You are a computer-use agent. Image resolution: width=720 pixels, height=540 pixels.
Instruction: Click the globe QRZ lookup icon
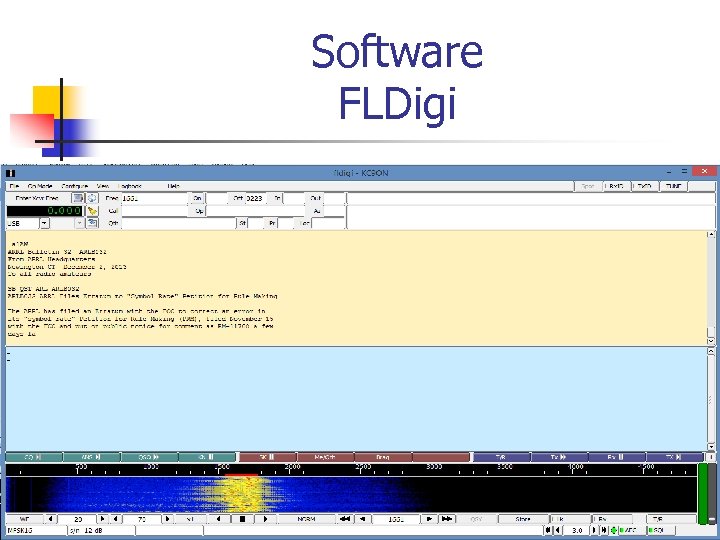point(92,198)
